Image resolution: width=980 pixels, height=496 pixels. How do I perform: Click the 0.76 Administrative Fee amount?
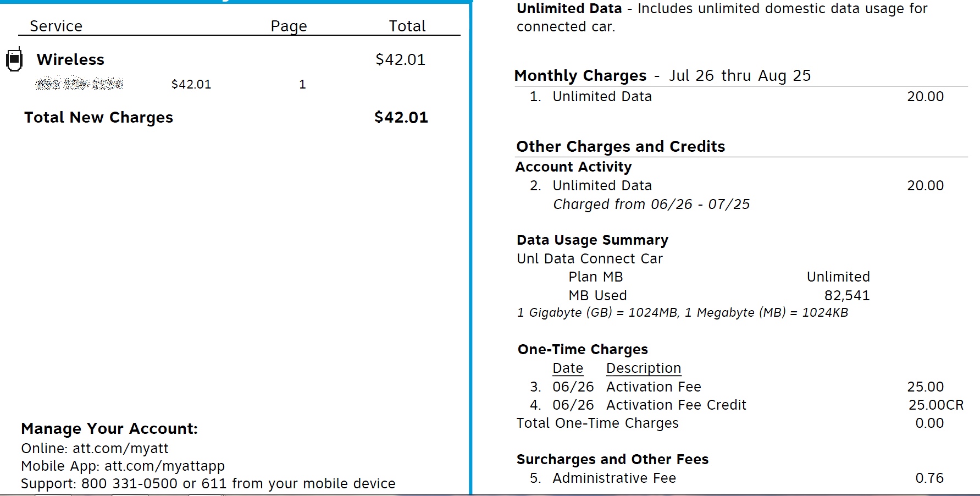pos(929,478)
